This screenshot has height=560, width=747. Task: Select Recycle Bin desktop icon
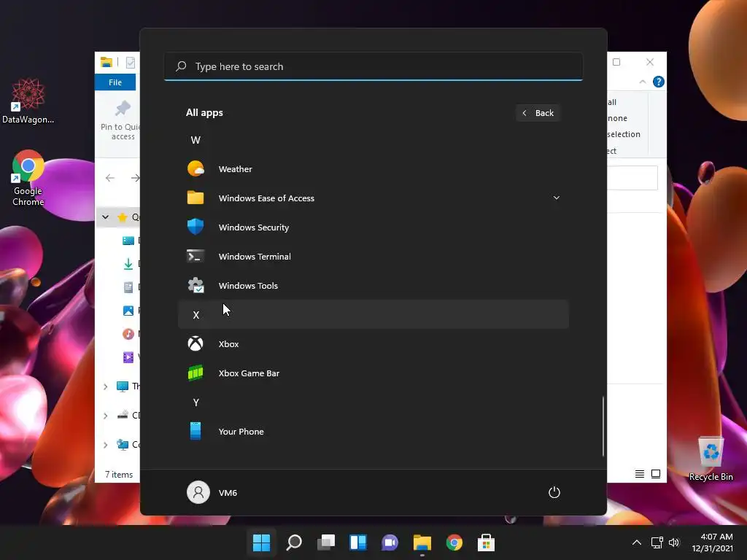coord(711,459)
